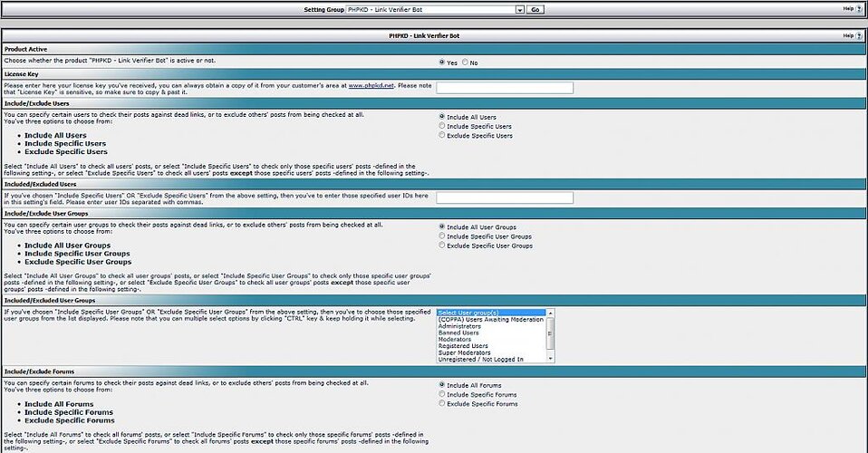Click bold 'Include Specific User Groups' bullet text
The image size is (868, 453).
click(78, 254)
